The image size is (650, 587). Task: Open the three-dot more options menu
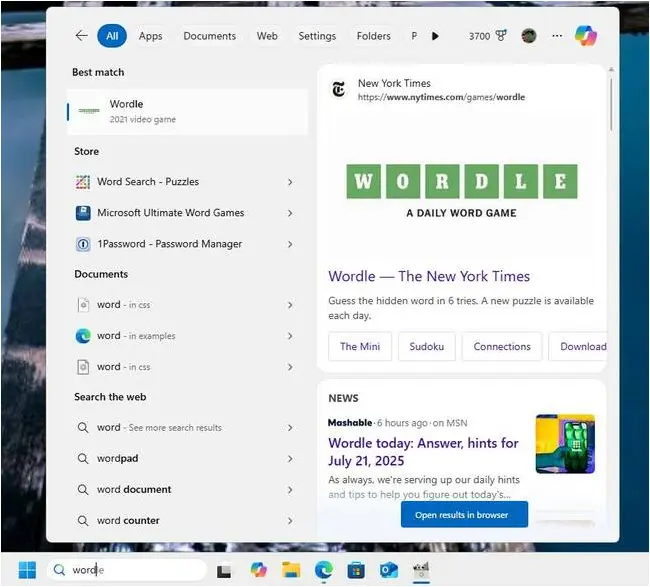pyautogui.click(x=557, y=36)
